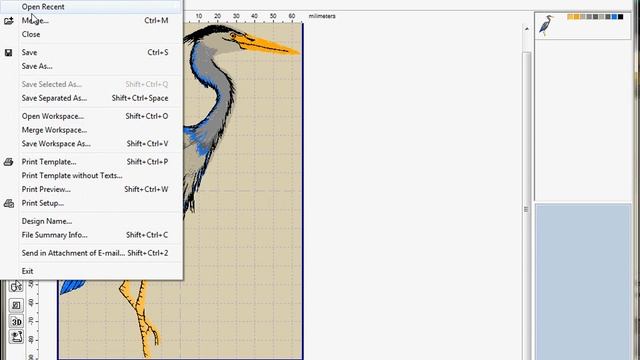Click the printer setup icon beside Print Setup
The height and width of the screenshot is (360, 640).
(x=9, y=203)
